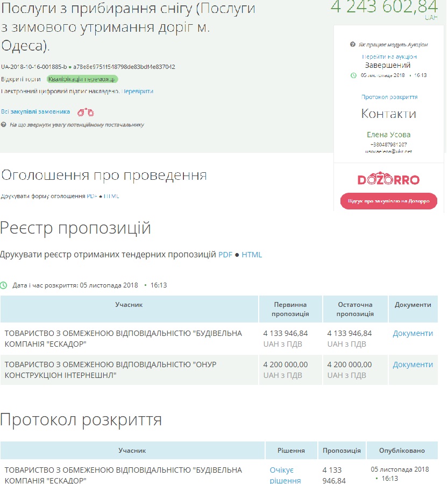448x484 pixels.
Task: Click the question icon before 'На що звернути увагу'
Action: (4, 125)
